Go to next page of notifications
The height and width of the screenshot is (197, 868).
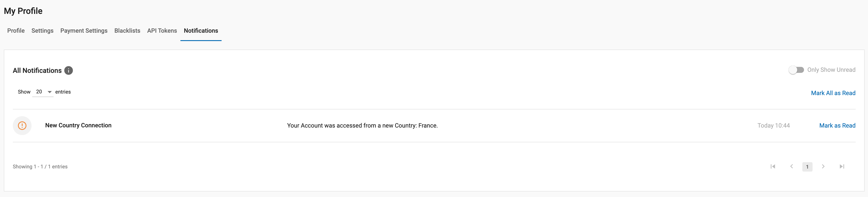823,167
